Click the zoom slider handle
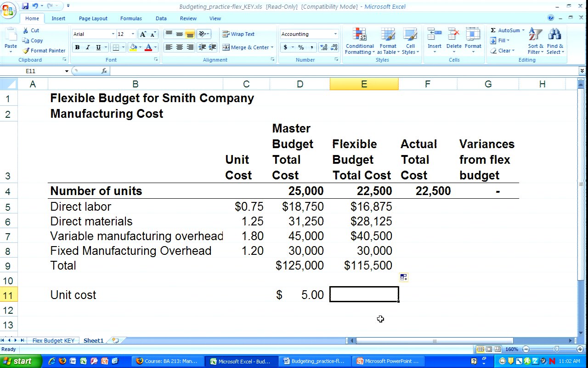Screen dimensions: 588x368 click(556, 350)
